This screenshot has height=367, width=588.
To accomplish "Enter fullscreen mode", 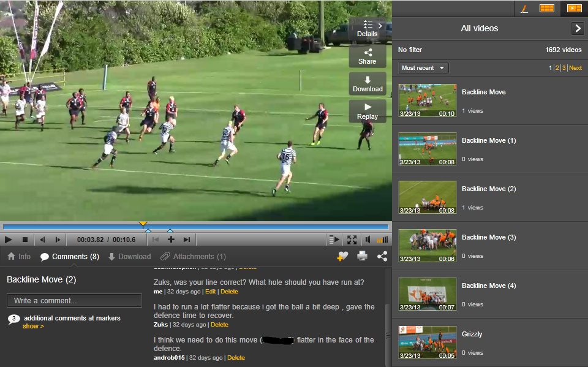I will (352, 240).
